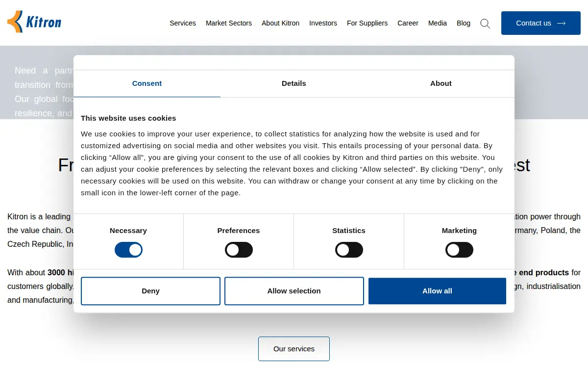Go to the Career section
Screen dimensions: 588x368
click(x=408, y=23)
